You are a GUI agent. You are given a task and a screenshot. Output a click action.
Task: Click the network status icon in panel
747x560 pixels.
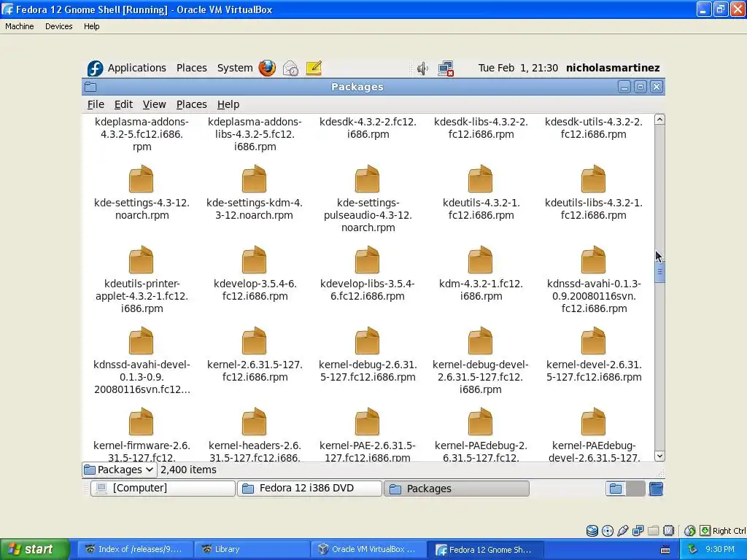pos(446,69)
